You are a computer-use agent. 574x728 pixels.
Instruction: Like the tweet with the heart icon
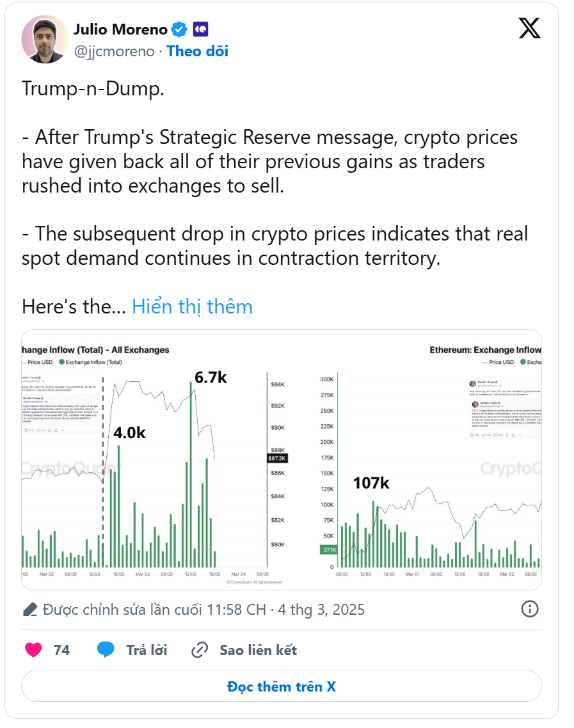(x=33, y=649)
